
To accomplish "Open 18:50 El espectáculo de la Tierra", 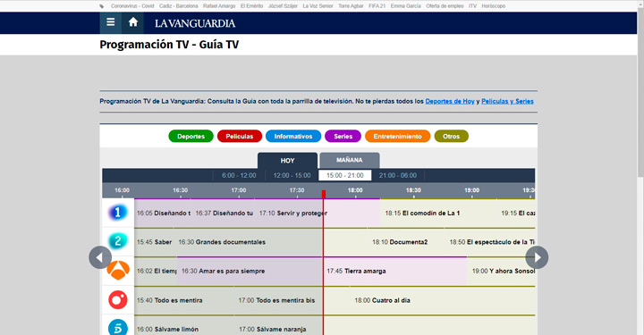I will pyautogui.click(x=490, y=242).
